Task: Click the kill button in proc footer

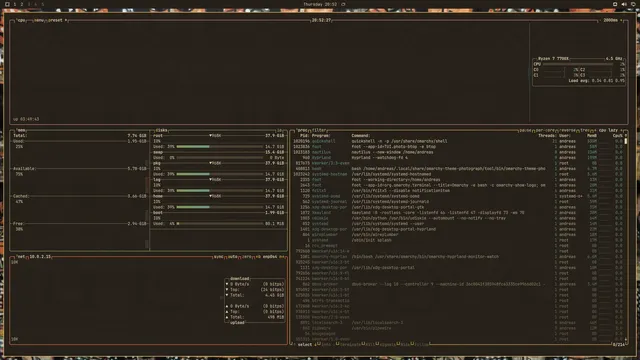Action: coord(370,345)
